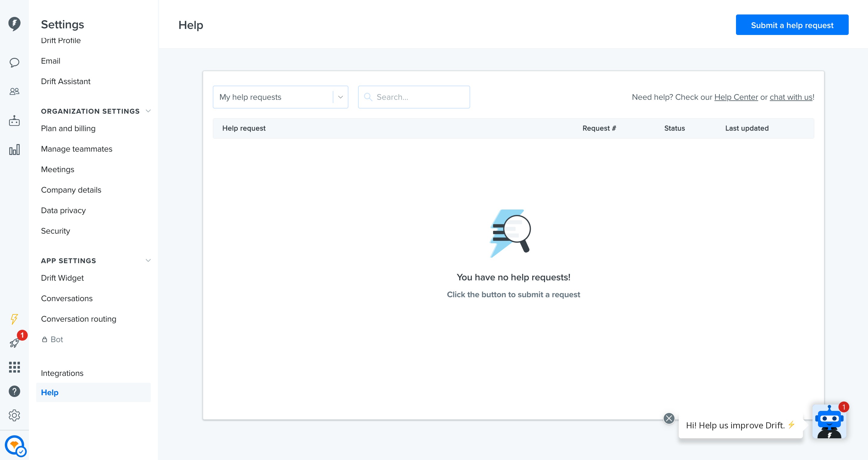
Task: Open the My help requests dropdown
Action: [280, 97]
